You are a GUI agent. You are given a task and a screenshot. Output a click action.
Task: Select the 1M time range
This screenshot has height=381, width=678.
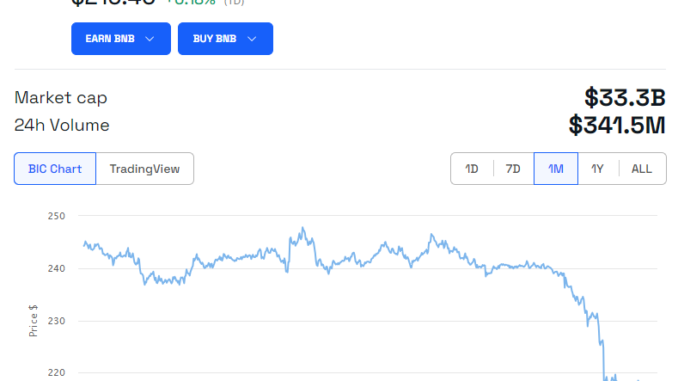[556, 169]
